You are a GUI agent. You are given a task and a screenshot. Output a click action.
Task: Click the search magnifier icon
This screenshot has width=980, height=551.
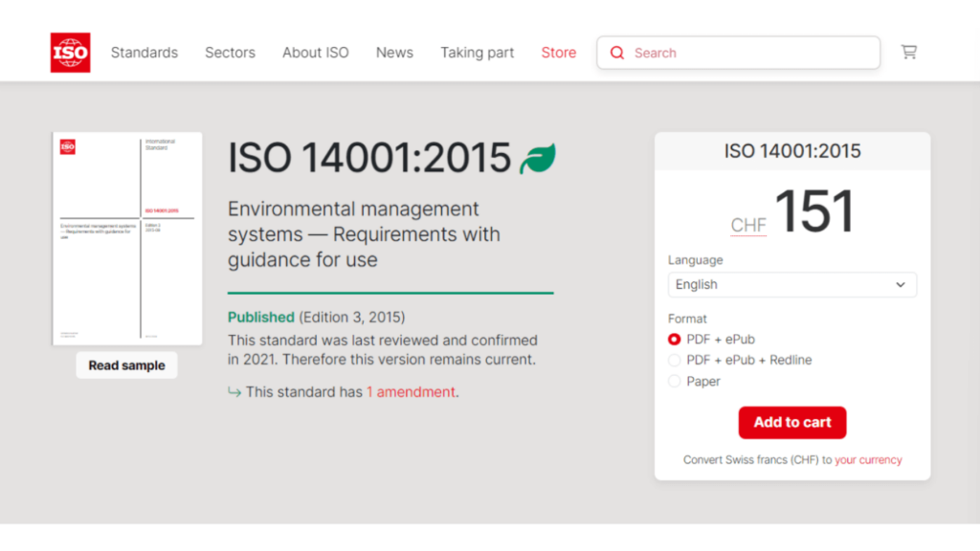[x=617, y=54]
